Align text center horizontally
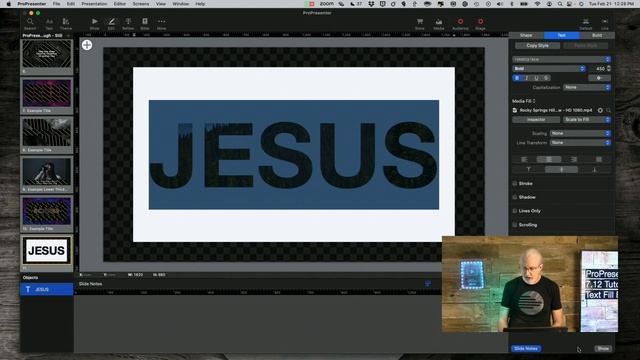 (549, 159)
